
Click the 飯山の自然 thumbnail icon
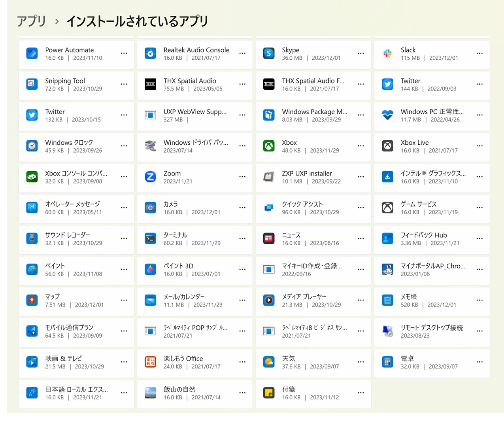click(150, 393)
